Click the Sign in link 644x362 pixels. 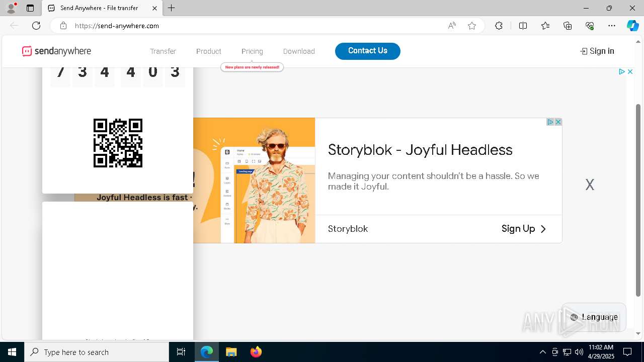[x=597, y=51]
